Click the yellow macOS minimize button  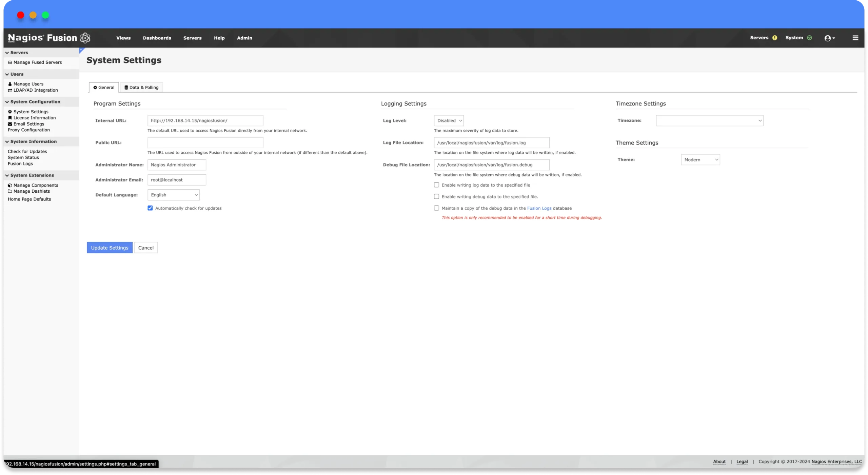[x=33, y=15]
